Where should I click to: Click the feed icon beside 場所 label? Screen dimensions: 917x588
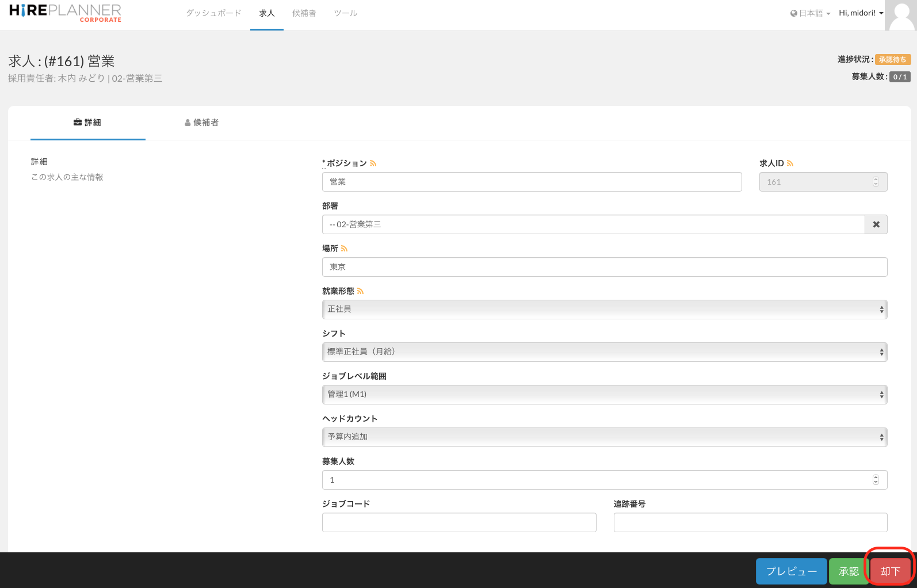point(344,249)
